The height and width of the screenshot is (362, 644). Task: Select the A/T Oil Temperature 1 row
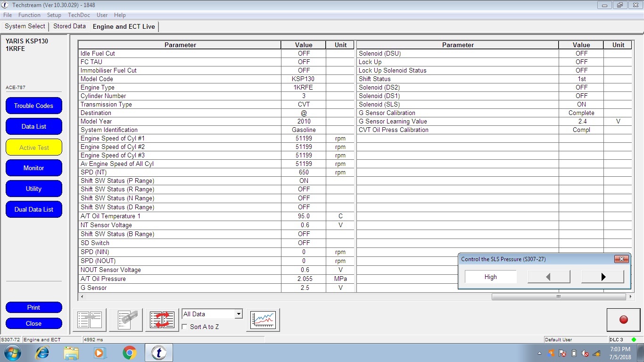[x=216, y=216]
